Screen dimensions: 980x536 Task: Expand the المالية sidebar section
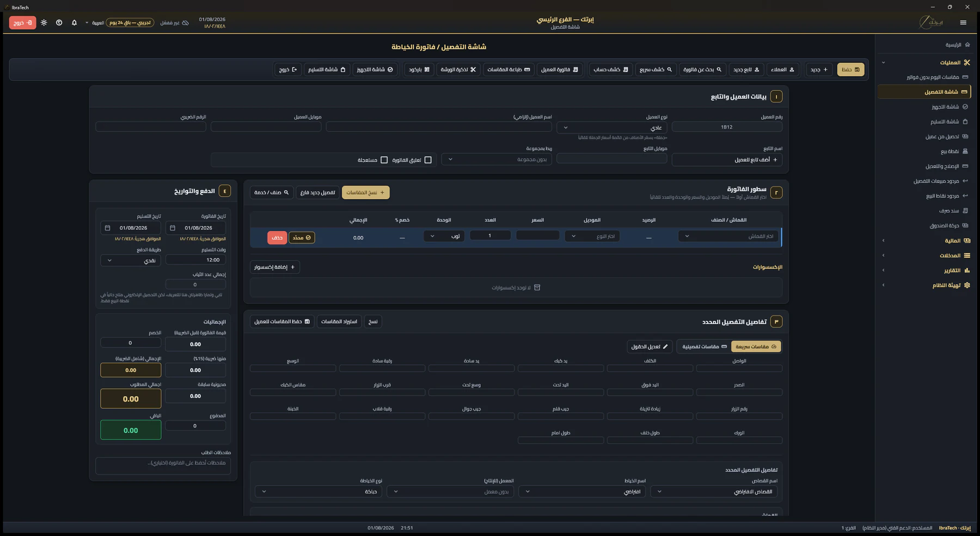click(x=924, y=240)
